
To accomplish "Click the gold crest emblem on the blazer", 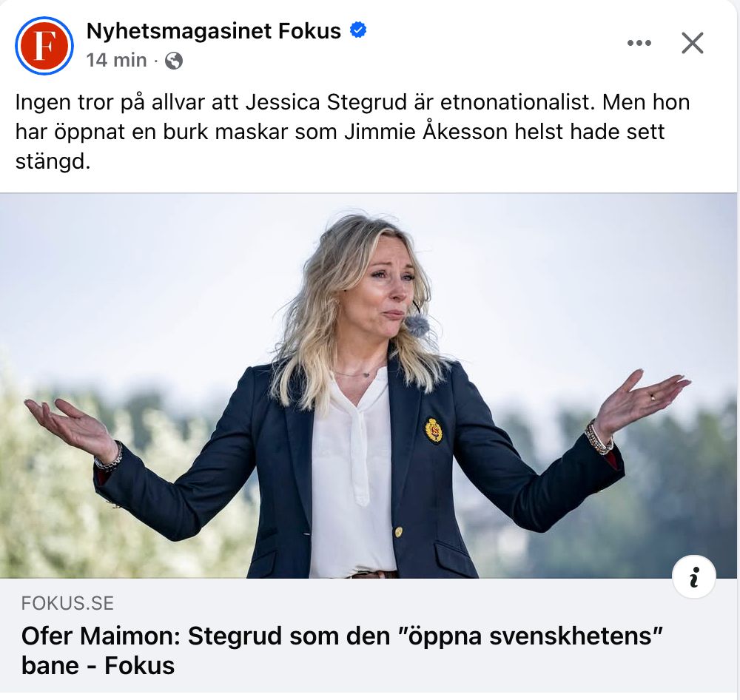I will 434,431.
